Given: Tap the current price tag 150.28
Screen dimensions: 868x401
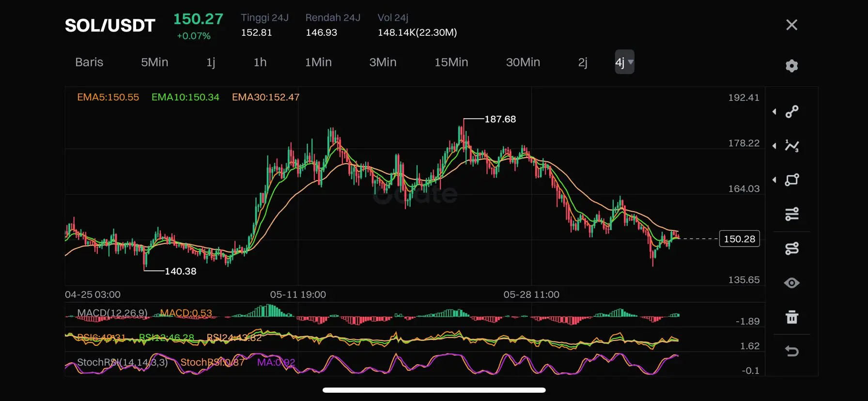Looking at the screenshot, I should coord(740,239).
